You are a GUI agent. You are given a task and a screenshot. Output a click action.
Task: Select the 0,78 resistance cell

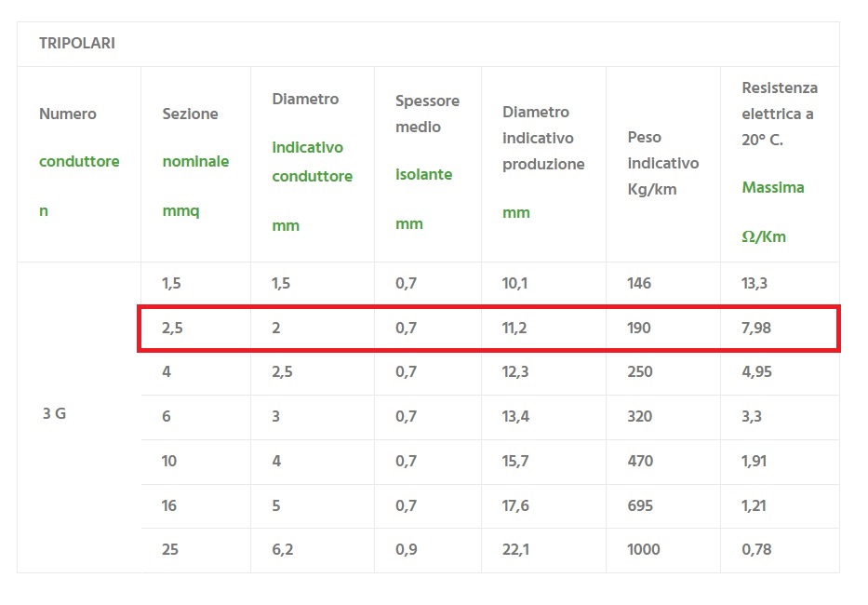pyautogui.click(x=756, y=550)
